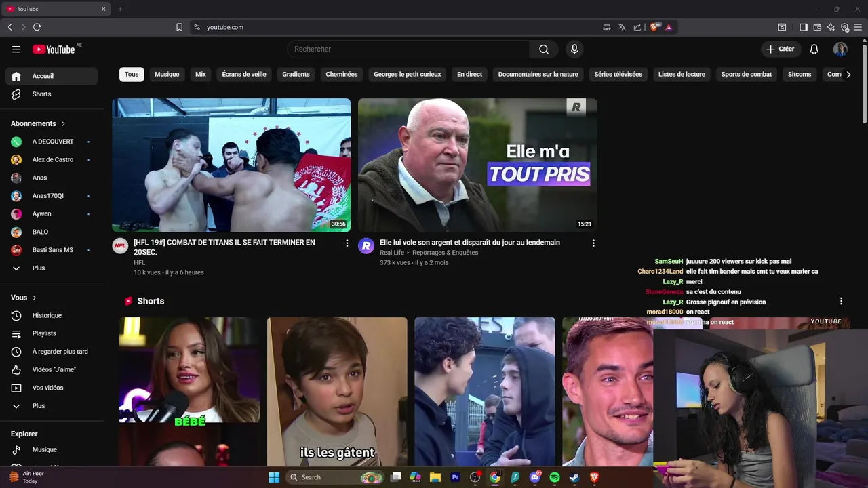Open the YouTube hamburger guide menu
Image resolution: width=868 pixels, height=488 pixels.
[16, 49]
